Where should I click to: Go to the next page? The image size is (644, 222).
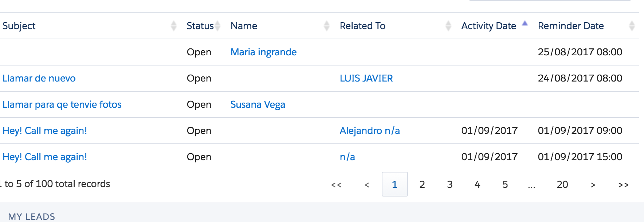tap(593, 185)
